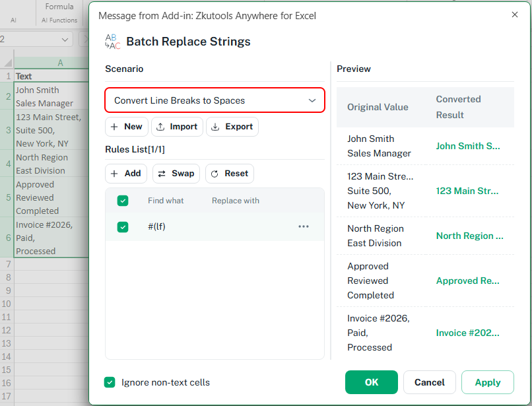
Task: Click the Original Value column header
Action: (x=378, y=107)
